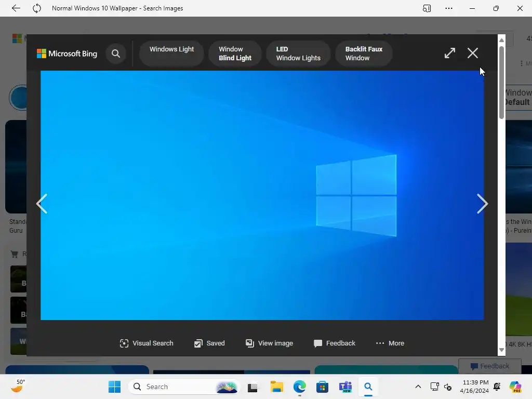
Task: Click the Microsoft Bing logo in viewer
Action: 67,54
